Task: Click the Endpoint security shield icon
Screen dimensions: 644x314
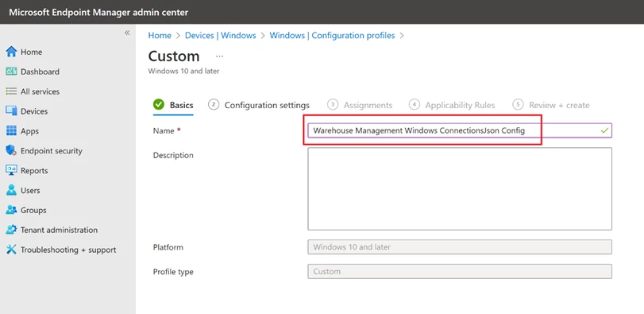Action: [11, 150]
